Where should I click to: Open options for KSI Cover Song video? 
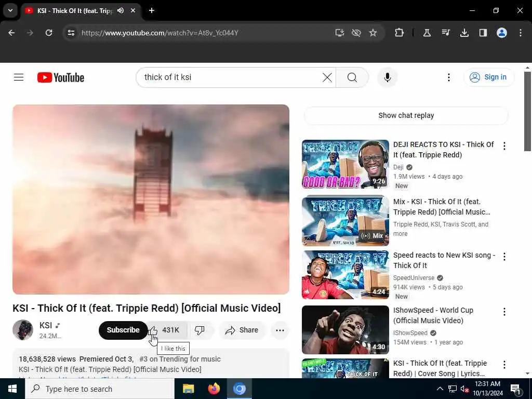504,364
